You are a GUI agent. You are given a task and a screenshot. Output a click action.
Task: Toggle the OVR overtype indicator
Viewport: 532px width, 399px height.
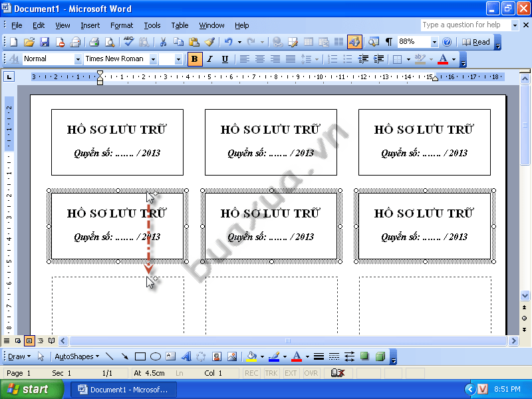coord(311,373)
